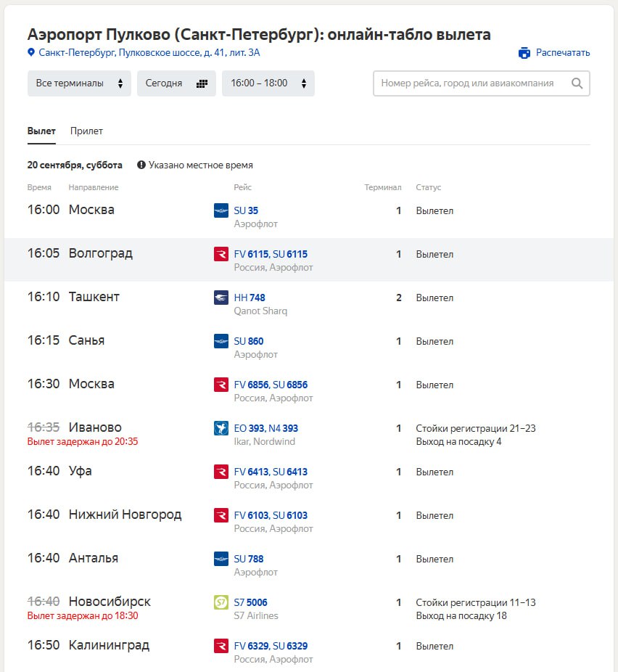618x672 pixels.
Task: Click the printer icon next to Распечатать
Action: (x=524, y=53)
